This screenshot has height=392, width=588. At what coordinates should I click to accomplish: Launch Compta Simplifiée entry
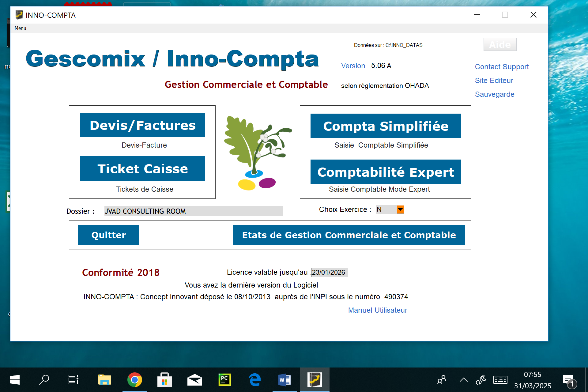point(386,126)
